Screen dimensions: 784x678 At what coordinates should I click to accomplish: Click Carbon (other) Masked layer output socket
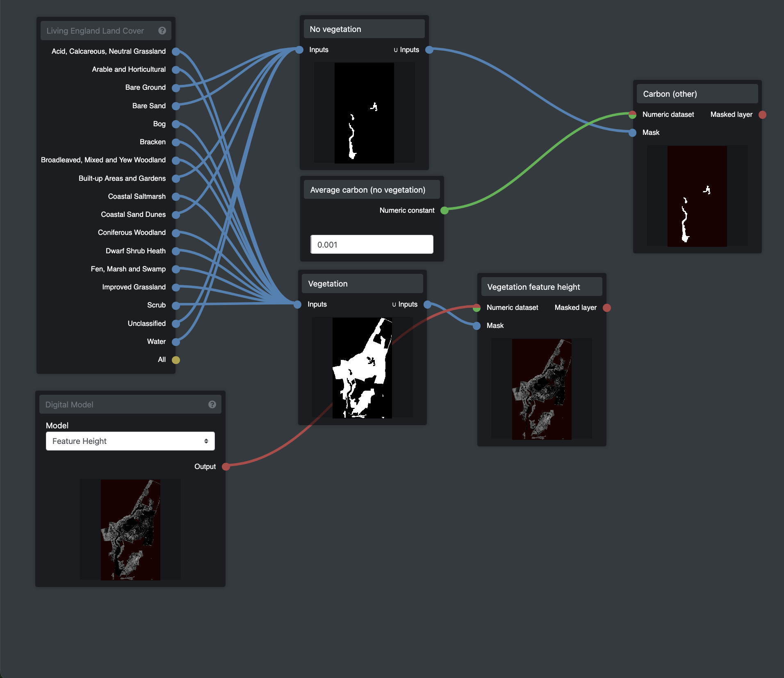coord(762,115)
